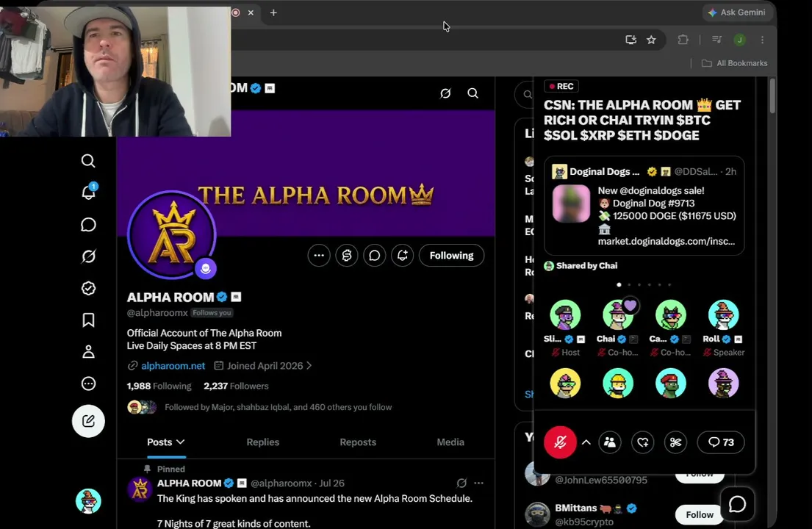The image size is (812, 529).
Task: Click REC recording indicator in Space
Action: coord(561,87)
